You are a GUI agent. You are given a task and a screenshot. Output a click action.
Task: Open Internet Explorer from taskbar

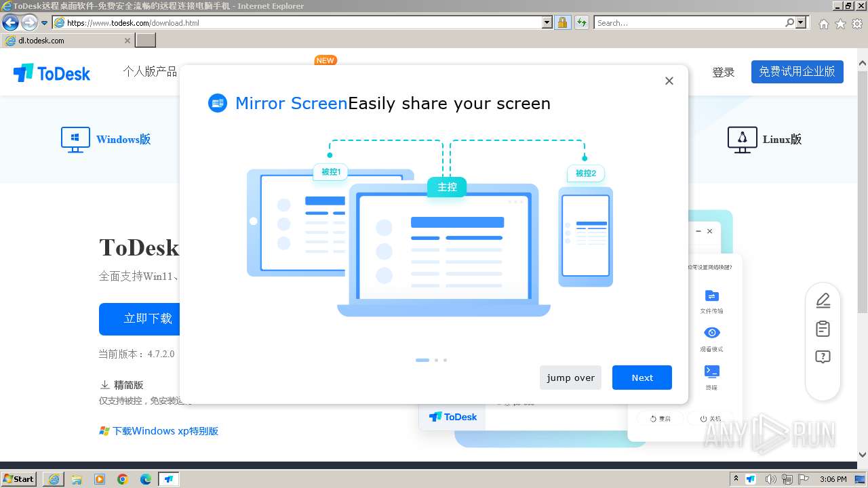coord(54,479)
